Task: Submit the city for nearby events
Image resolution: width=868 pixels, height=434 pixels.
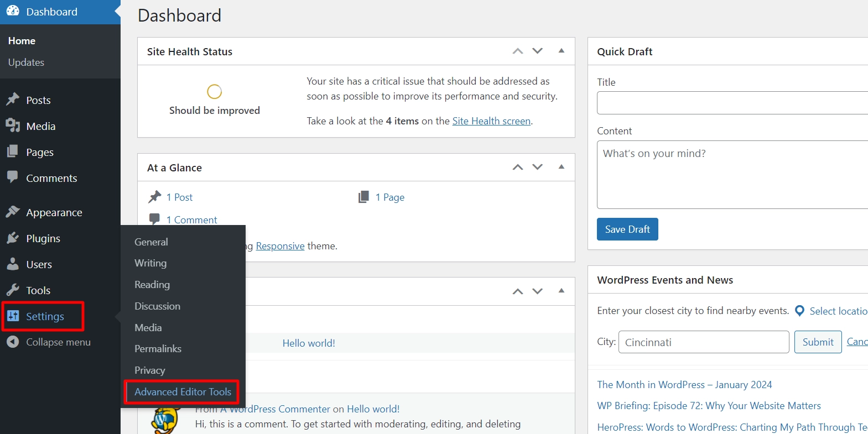Action: (818, 342)
